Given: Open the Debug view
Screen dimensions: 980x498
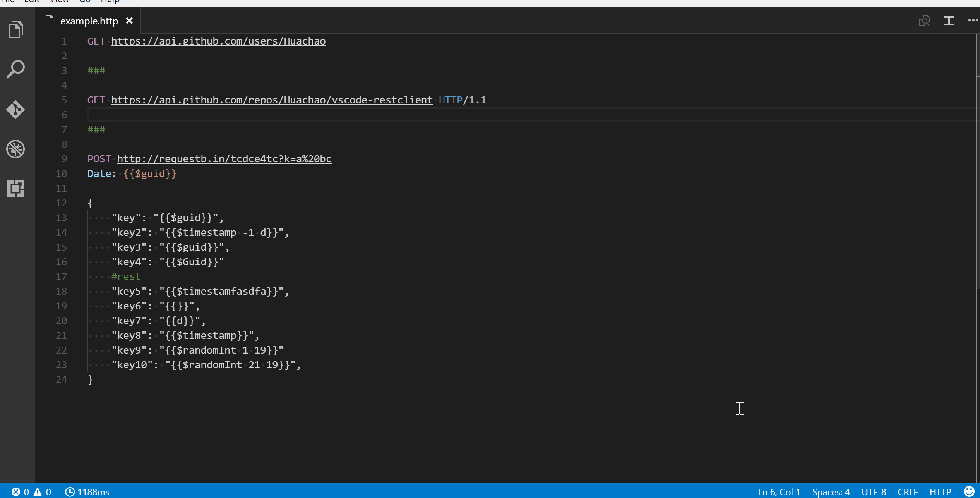Looking at the screenshot, I should point(15,149).
